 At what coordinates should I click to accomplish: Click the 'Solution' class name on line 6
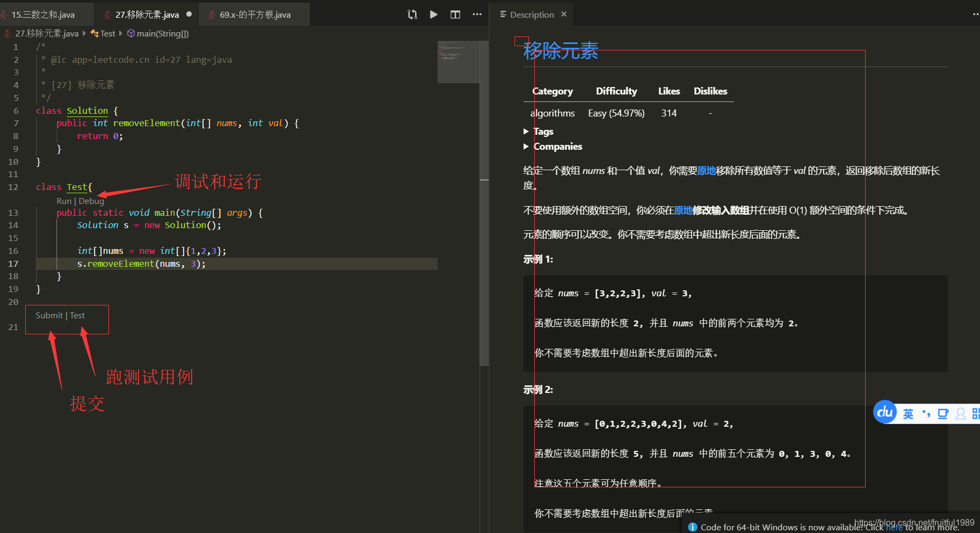[87, 111]
